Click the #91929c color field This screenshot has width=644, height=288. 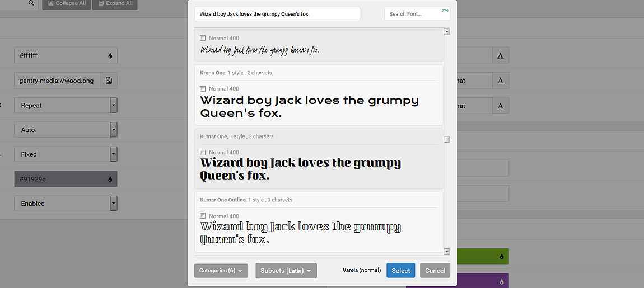pos(66,179)
